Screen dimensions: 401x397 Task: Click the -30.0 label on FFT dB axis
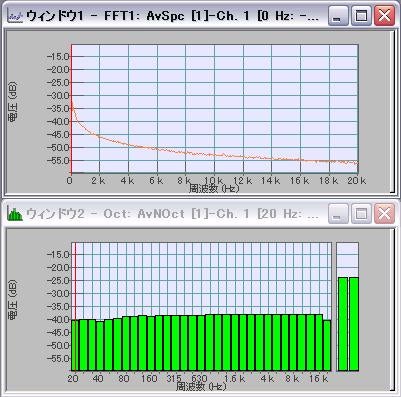(x=58, y=96)
